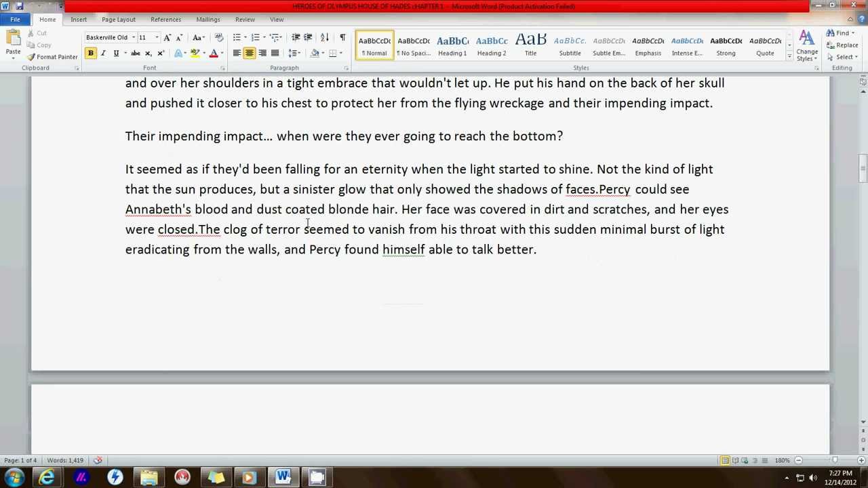Open the Change Case dropdown

pos(199,37)
